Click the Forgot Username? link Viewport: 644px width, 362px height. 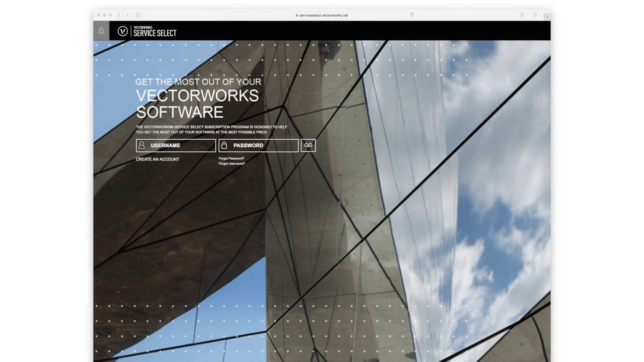[232, 163]
